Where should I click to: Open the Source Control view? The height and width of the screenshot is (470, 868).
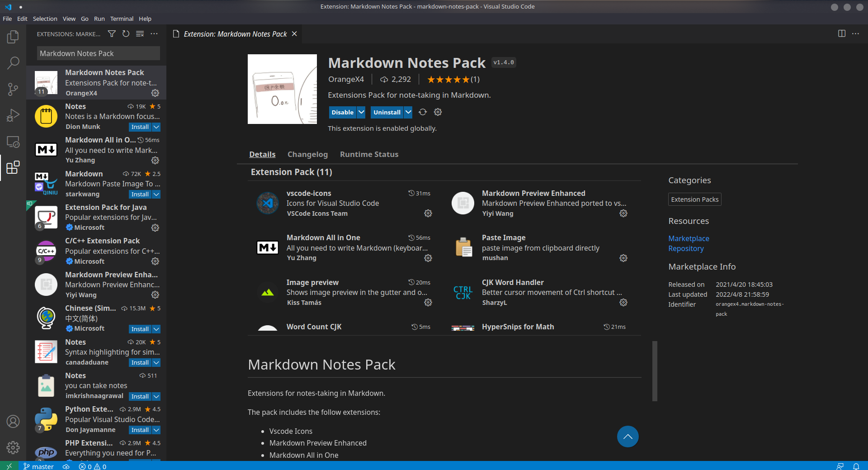13,89
